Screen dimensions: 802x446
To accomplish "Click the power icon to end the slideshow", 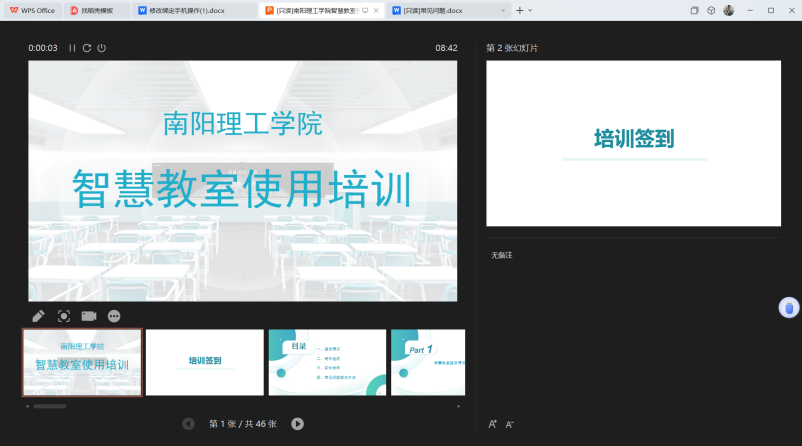I will click(102, 48).
